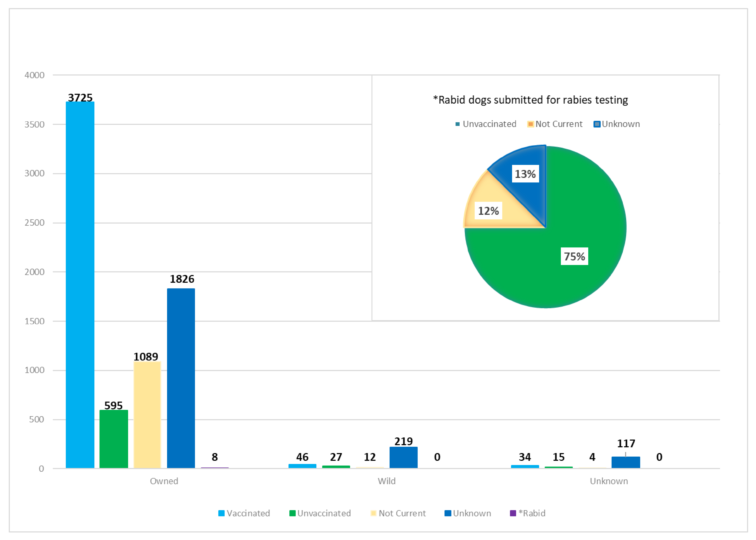Viewport: 756px width, 540px height.
Task: Select the pie chart Not Current legend marker
Action: 530,124
